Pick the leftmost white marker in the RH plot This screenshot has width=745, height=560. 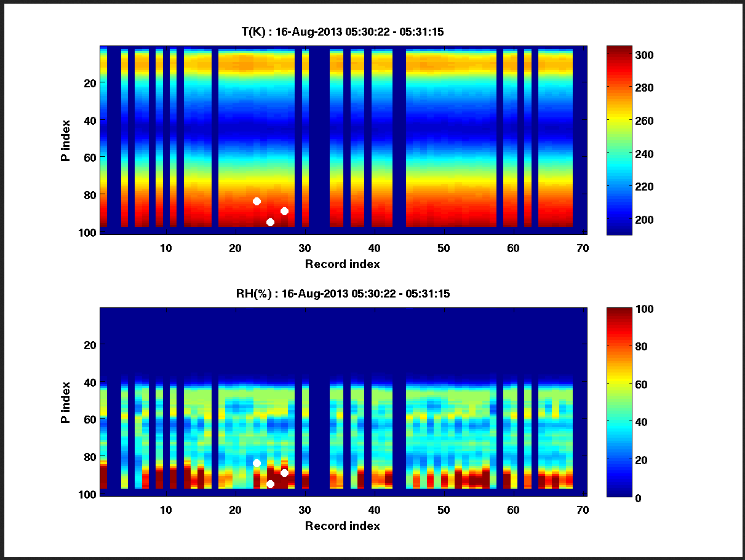pyautogui.click(x=257, y=463)
